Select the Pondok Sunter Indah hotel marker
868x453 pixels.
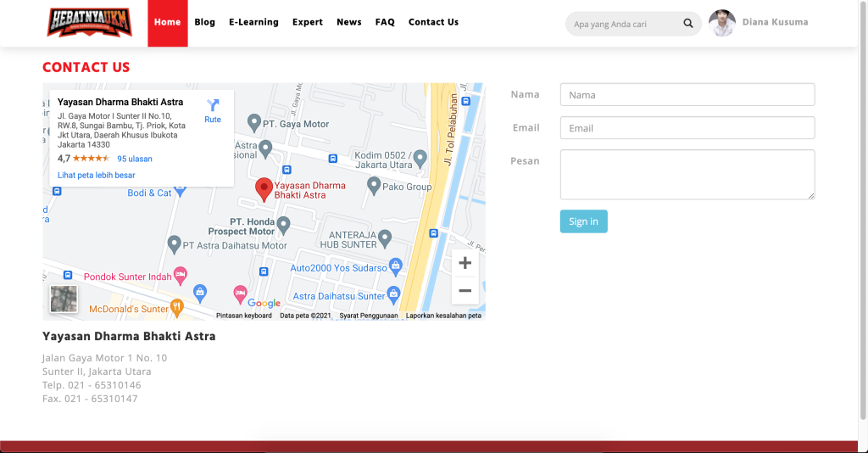tap(180, 275)
